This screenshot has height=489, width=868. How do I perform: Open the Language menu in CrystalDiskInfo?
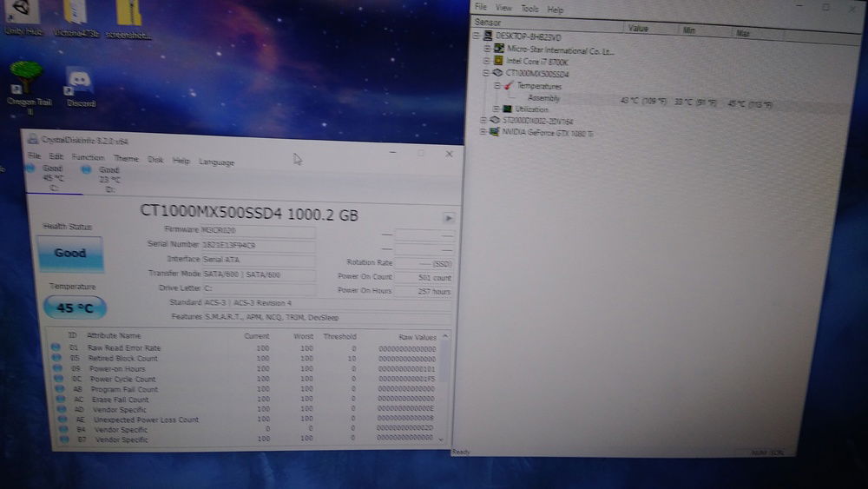pos(217,162)
